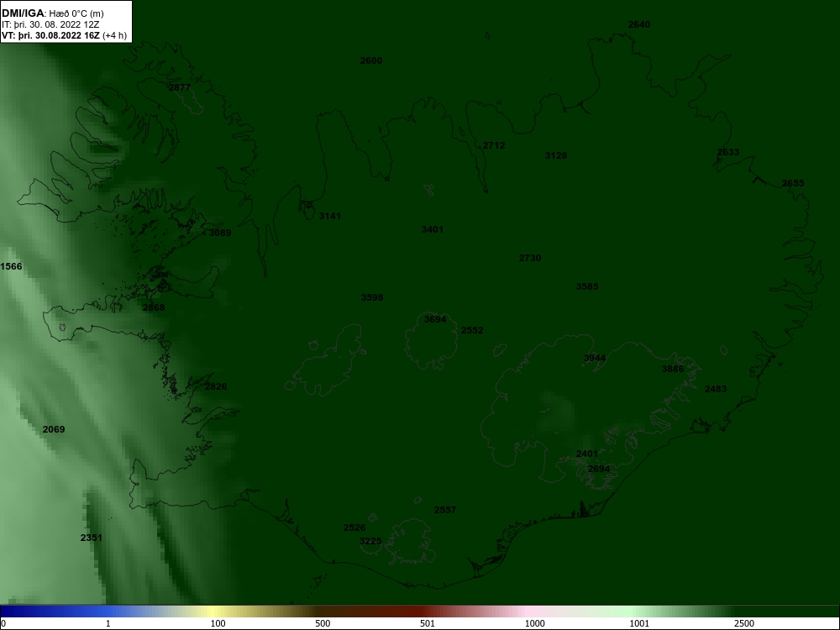Click the 3089 height label
840x630 pixels.
(x=220, y=233)
